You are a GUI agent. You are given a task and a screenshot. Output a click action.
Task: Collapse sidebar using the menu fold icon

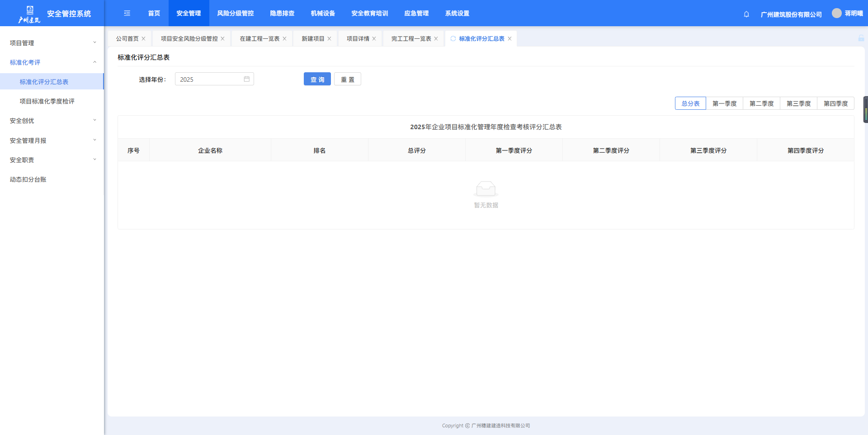click(127, 14)
